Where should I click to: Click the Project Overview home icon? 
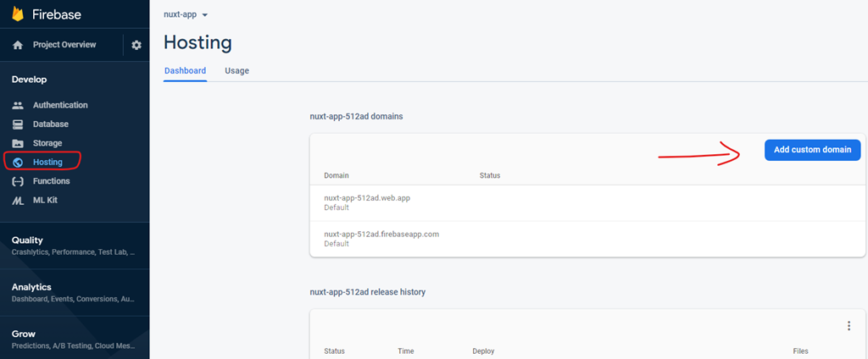(x=18, y=45)
